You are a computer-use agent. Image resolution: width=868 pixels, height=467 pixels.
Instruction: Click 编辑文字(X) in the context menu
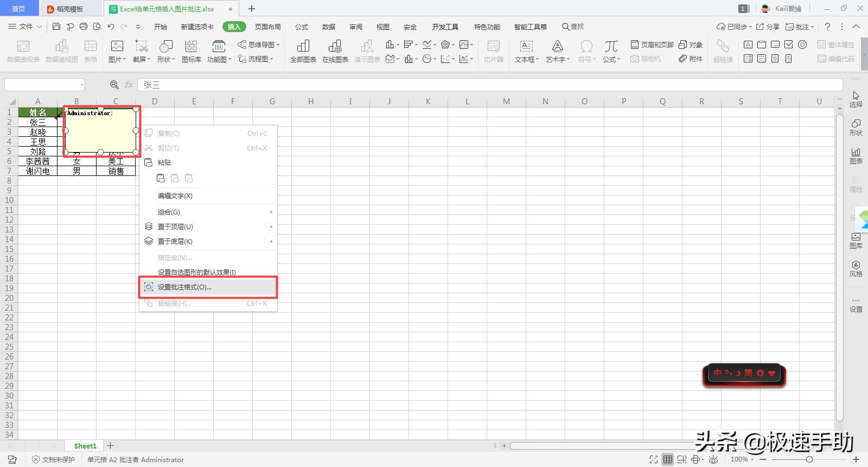click(175, 196)
